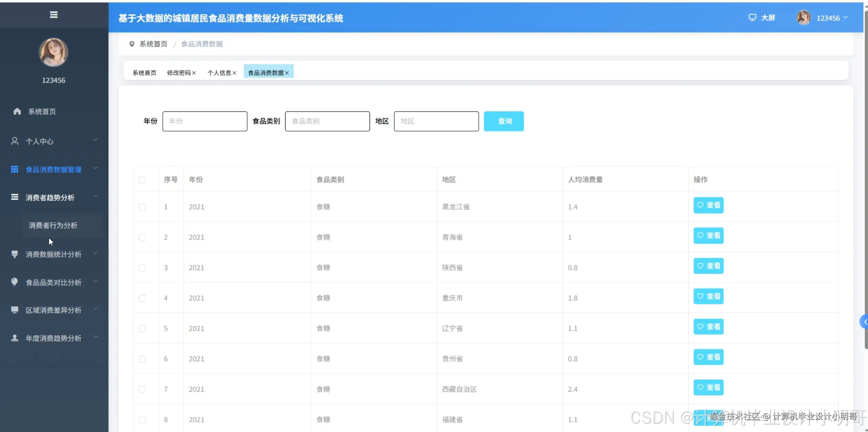Click the 查询 search button
Image resolution: width=868 pixels, height=432 pixels.
coord(504,121)
